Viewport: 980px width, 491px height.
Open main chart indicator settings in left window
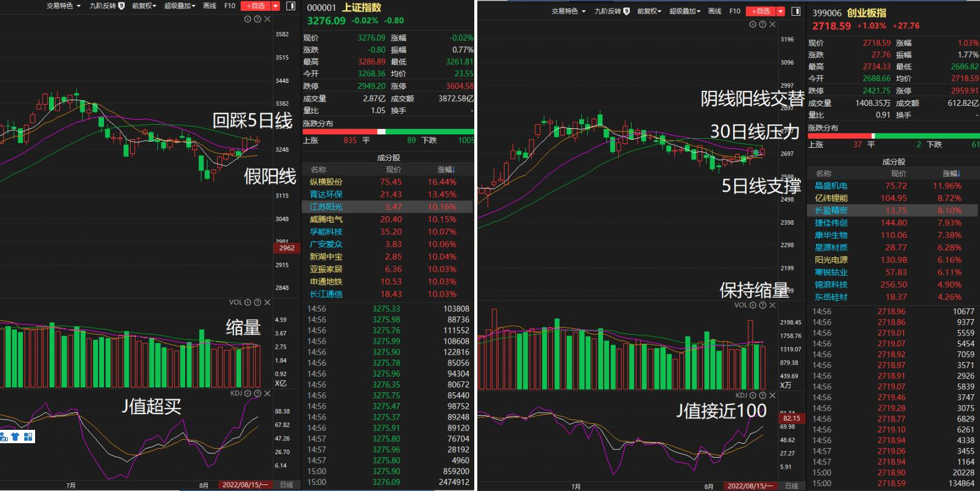(247, 19)
